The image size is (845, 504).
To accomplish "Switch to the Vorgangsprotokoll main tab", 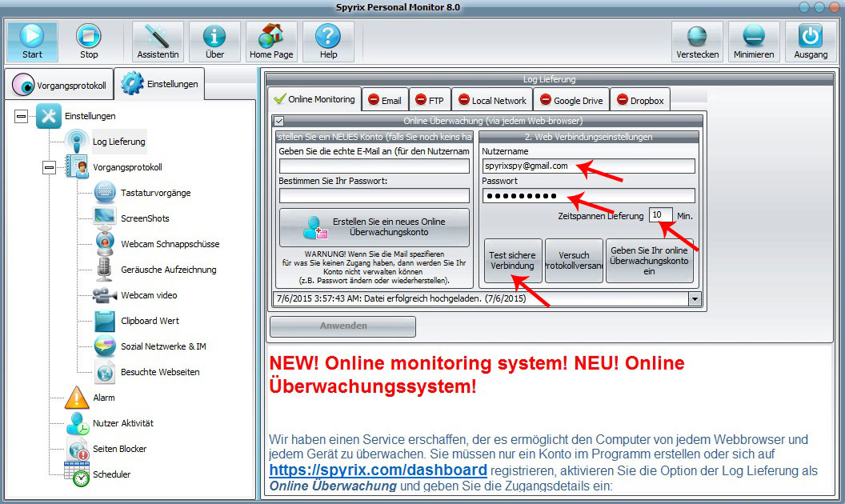I will pos(59,85).
